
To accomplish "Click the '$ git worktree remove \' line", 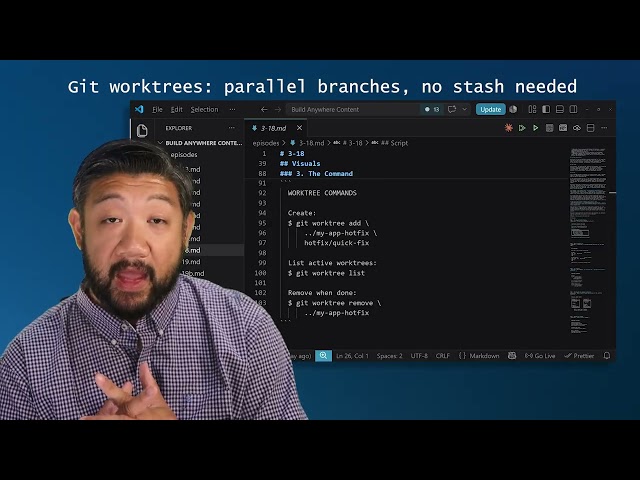I will pyautogui.click(x=334, y=303).
